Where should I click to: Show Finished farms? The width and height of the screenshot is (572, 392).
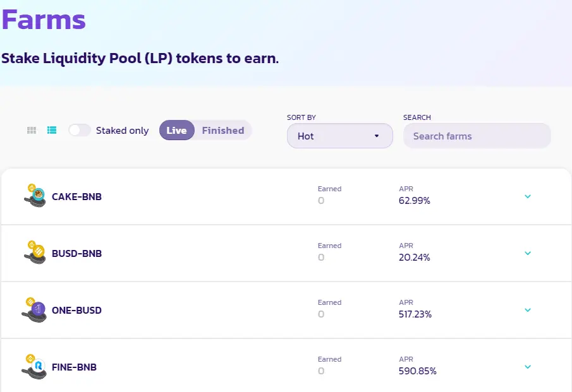point(222,131)
